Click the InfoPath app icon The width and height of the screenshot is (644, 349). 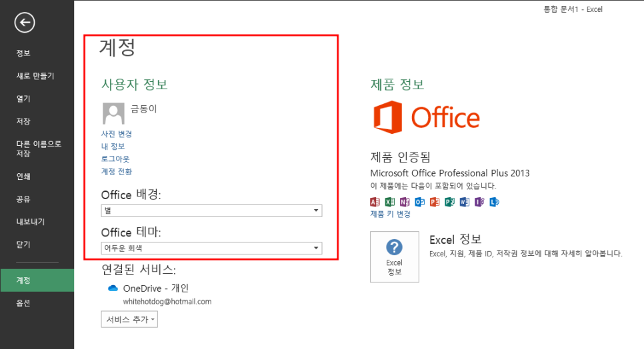[x=479, y=202]
